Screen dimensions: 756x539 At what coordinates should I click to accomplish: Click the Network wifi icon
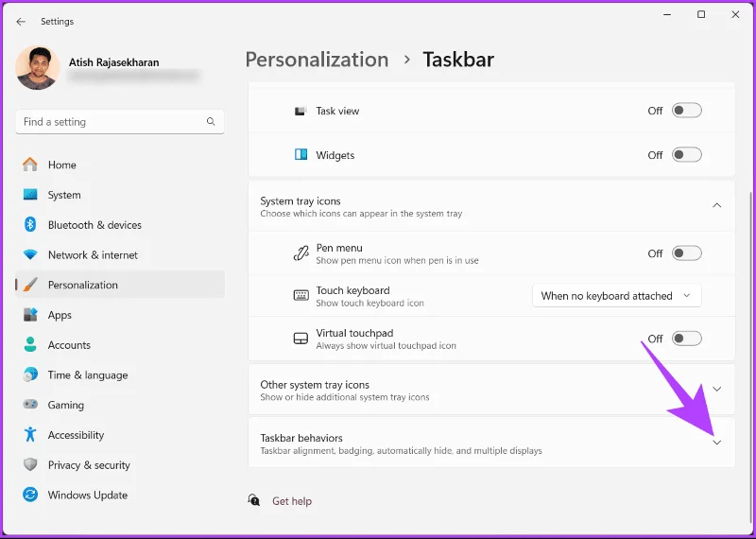[30, 254]
